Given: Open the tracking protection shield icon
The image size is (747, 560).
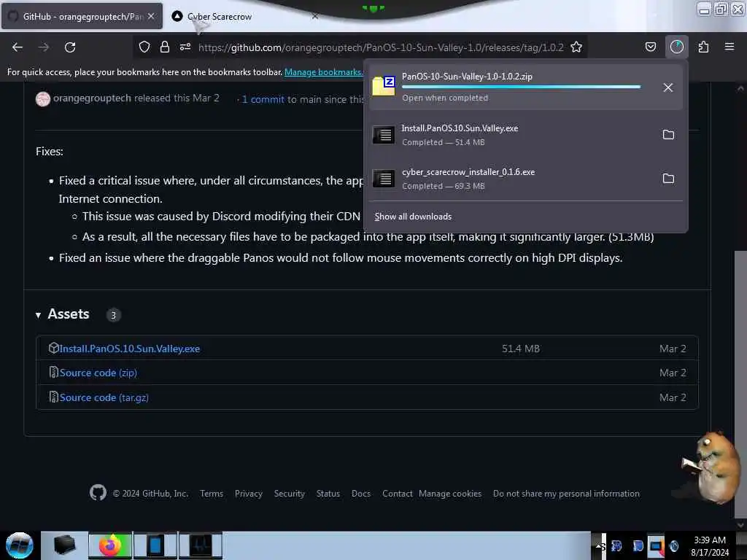Looking at the screenshot, I should [x=144, y=47].
